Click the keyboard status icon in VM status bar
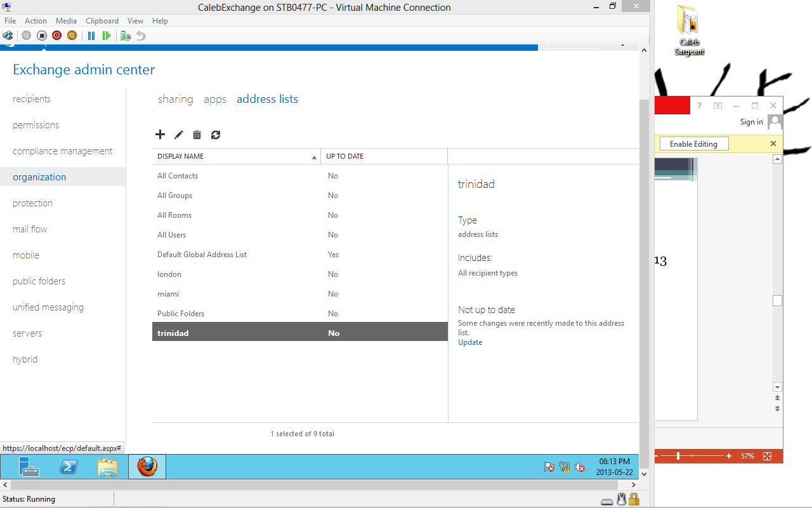 click(607, 500)
